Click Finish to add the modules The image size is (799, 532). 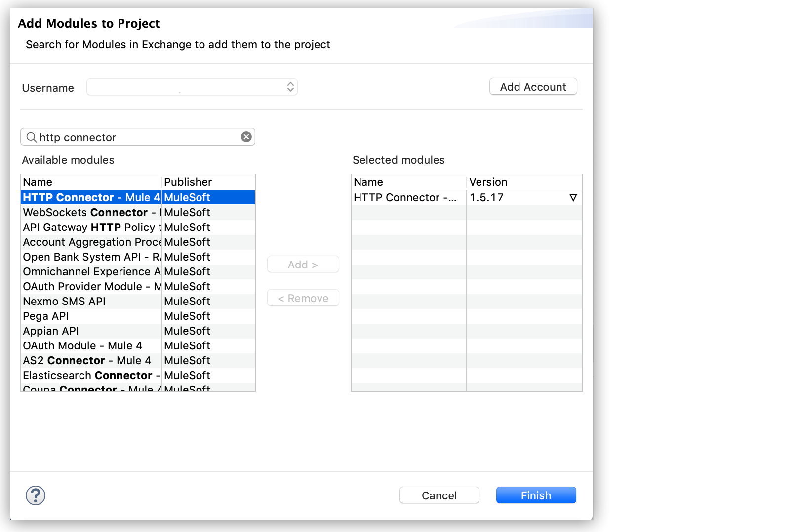[x=536, y=495]
